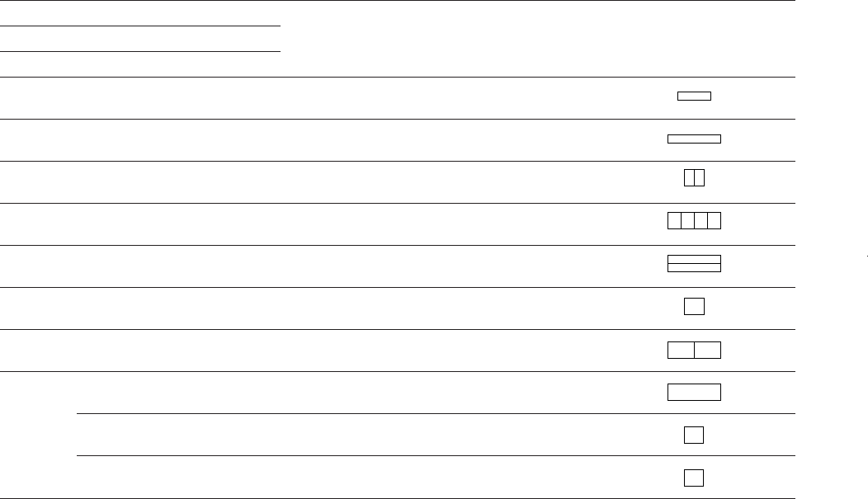Click left cell of the two-cell rectangle
This screenshot has width=868, height=499.
pos(681,351)
